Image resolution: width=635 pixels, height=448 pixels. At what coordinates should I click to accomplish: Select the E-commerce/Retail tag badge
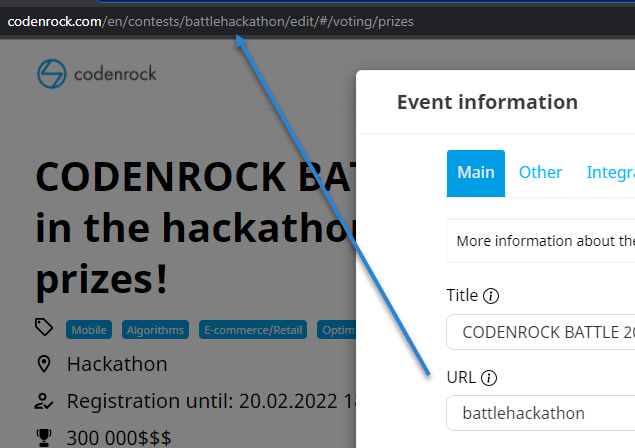tap(253, 330)
